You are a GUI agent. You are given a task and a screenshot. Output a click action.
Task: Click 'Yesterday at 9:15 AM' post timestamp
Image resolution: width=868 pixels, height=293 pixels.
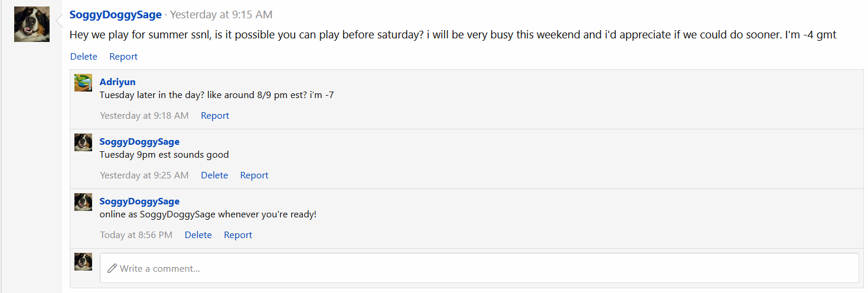pos(221,15)
